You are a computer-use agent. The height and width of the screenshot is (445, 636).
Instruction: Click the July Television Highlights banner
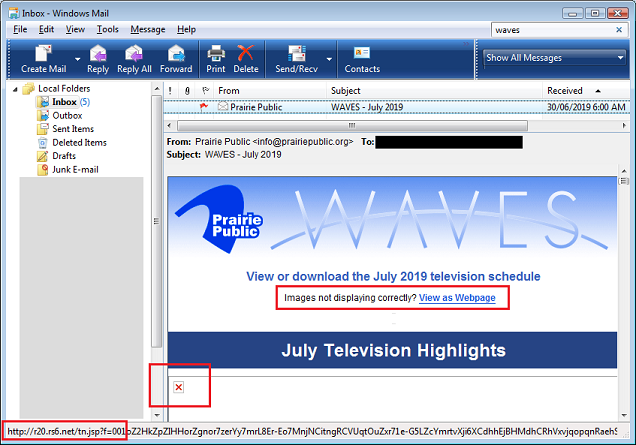[393, 350]
